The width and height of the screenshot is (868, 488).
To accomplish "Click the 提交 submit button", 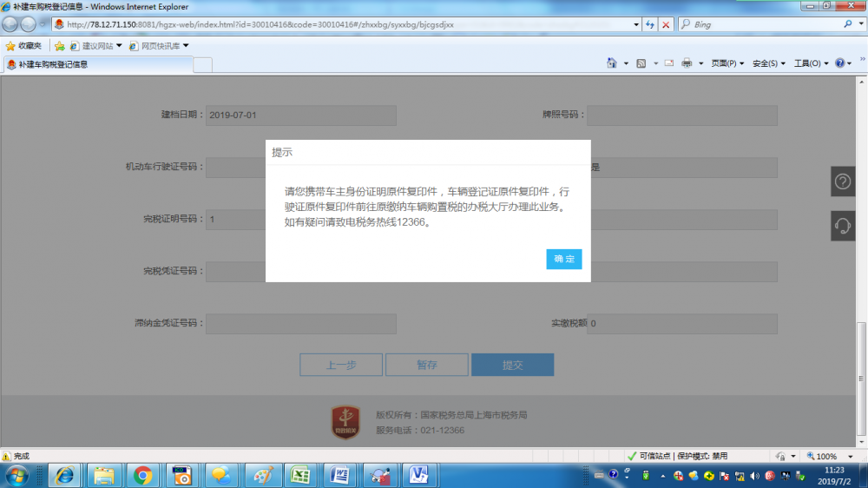I will tap(512, 365).
